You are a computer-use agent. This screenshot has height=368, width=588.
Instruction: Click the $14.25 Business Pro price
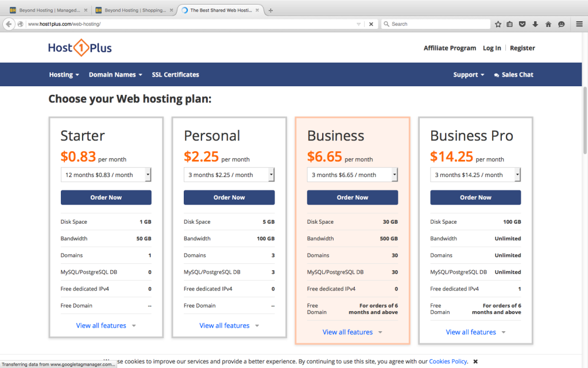pos(451,156)
